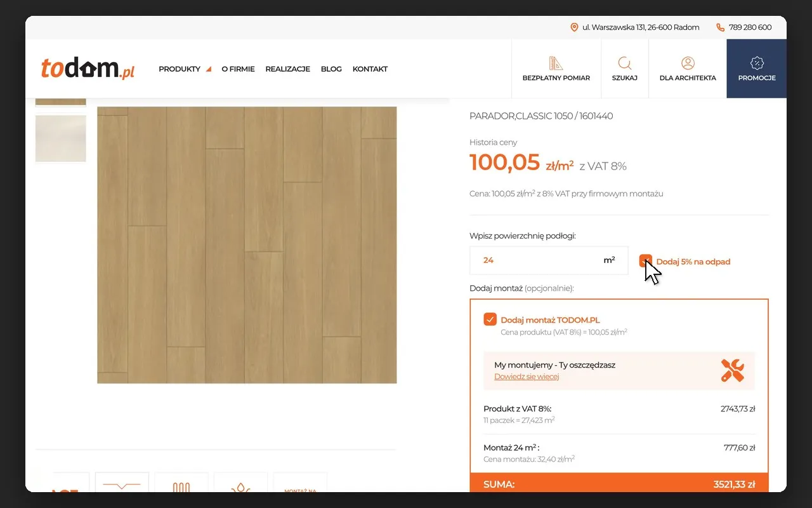Select the light beige floor thumbnail
The image size is (812, 508).
click(60, 138)
